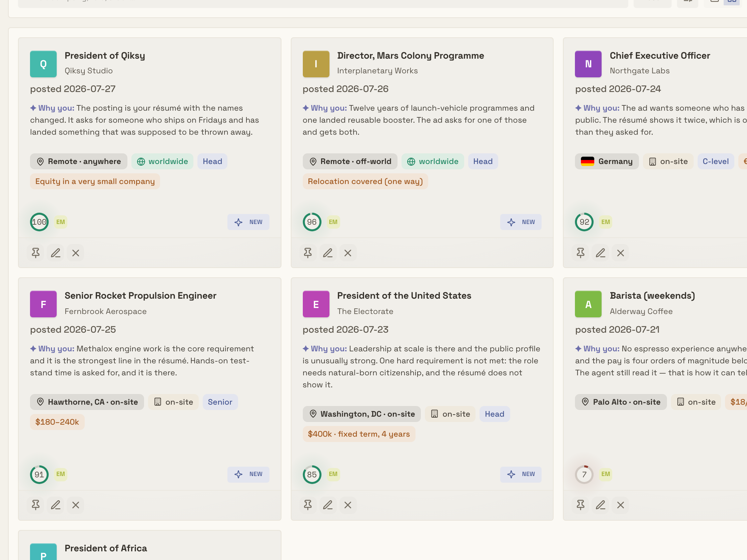
Task: Edit the President of the United States card
Action: tap(327, 505)
